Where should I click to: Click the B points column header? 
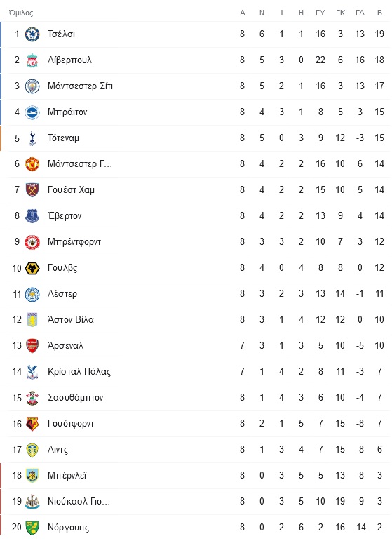pyautogui.click(x=379, y=13)
